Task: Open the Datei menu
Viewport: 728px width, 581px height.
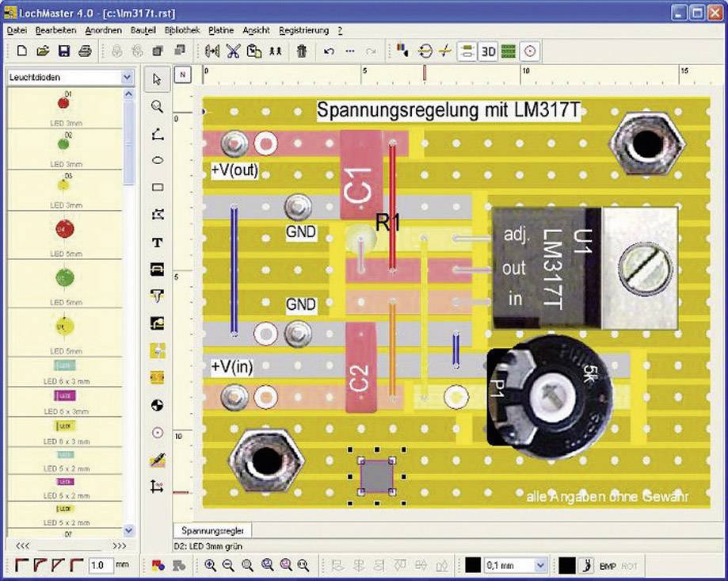Action: click(17, 30)
